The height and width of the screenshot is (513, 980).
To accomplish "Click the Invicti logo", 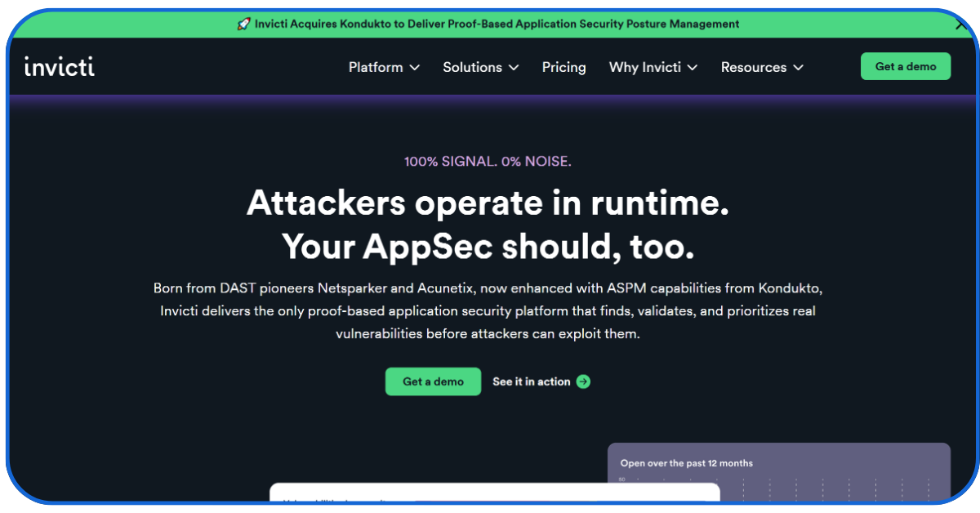I will click(x=58, y=67).
